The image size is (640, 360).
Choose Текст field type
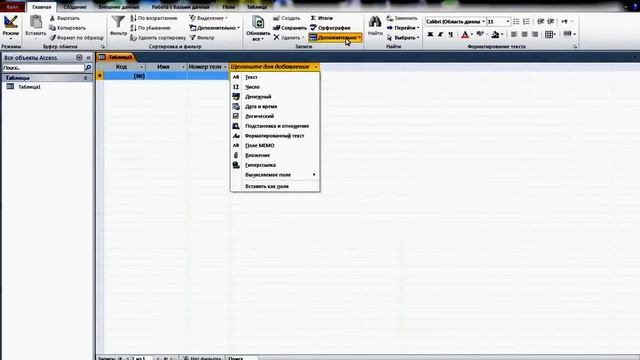pos(275,77)
